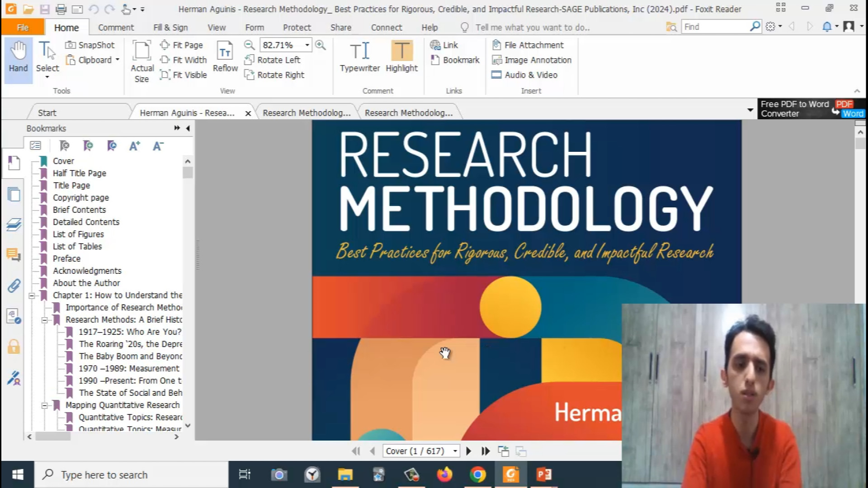Open the zoom percentage dropdown
The height and width of the screenshot is (488, 868).
(x=307, y=45)
